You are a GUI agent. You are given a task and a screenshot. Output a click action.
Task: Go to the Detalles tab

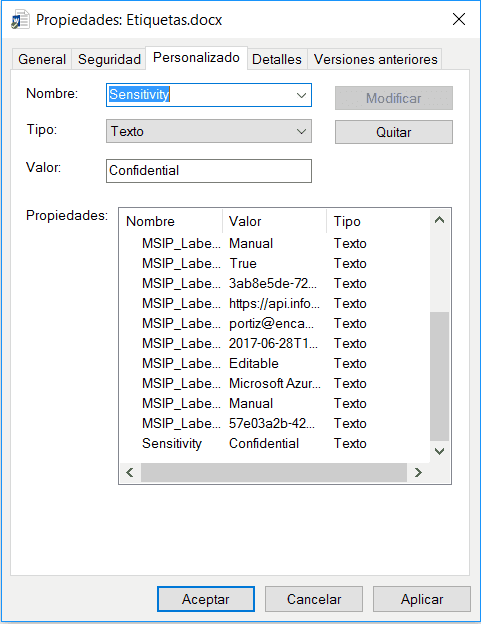(x=277, y=59)
